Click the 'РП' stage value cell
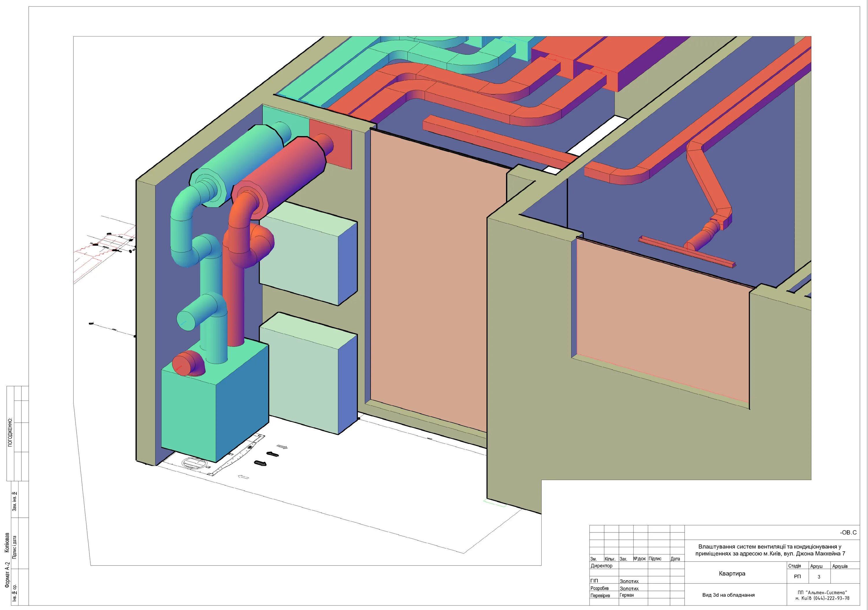 point(797,577)
